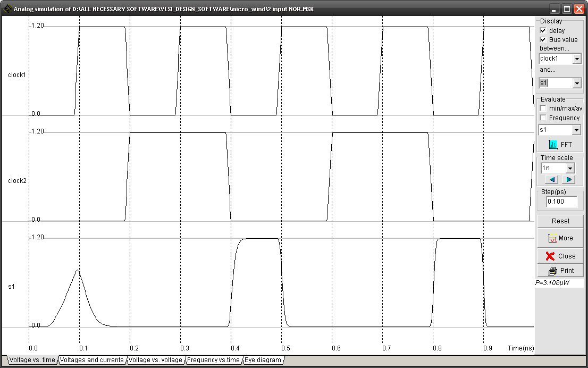This screenshot has height=368, width=588.
Task: Uncheck the Bus value option
Action: click(x=543, y=39)
